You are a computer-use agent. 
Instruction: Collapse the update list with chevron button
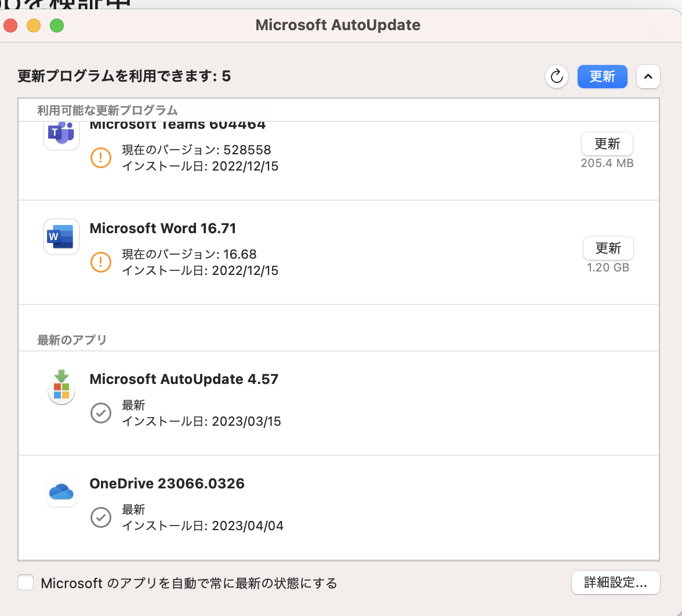pyautogui.click(x=648, y=77)
